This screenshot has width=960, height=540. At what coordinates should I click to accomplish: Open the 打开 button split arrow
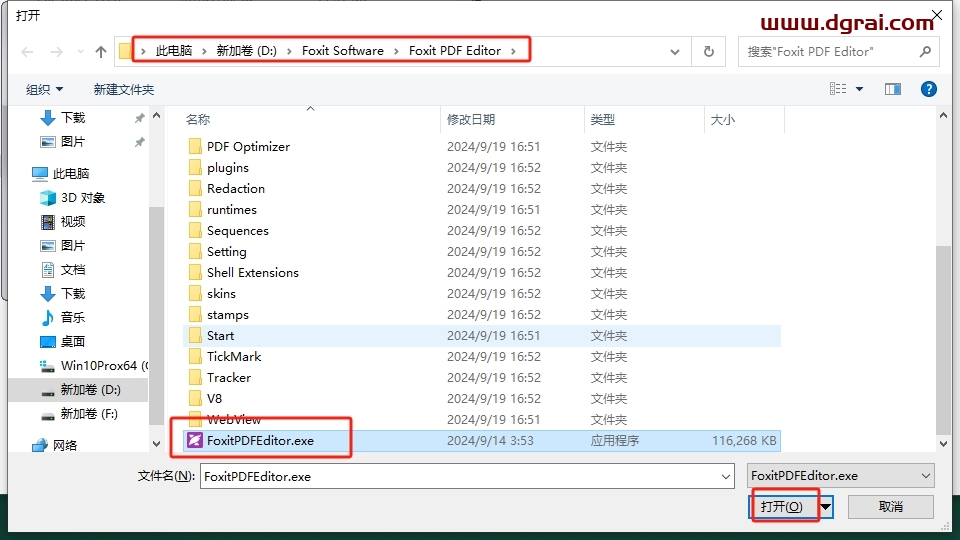point(826,506)
